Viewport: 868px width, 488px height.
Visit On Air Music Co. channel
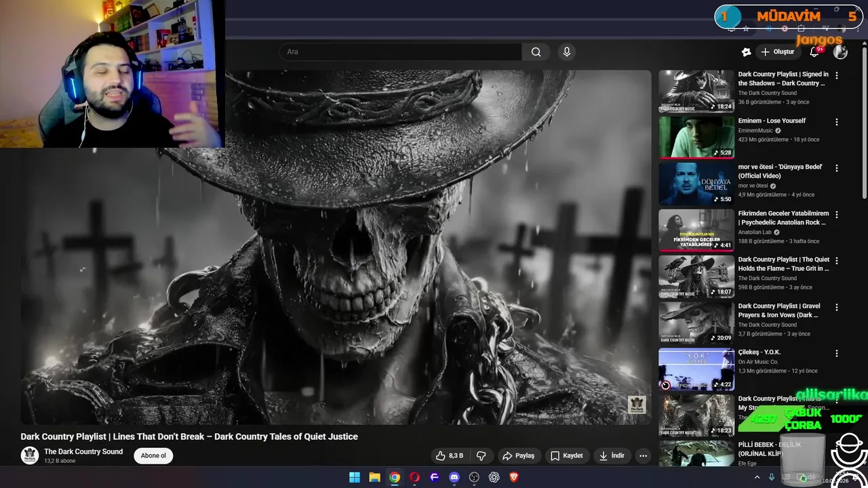tap(758, 362)
